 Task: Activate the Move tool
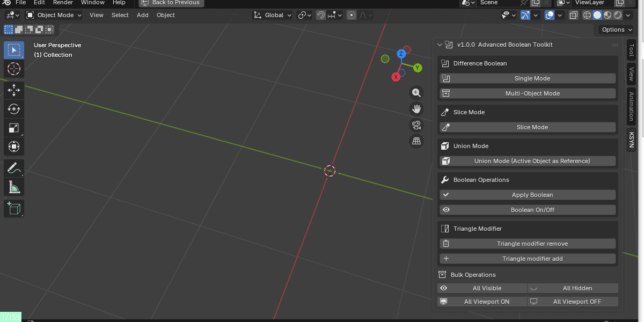[14, 90]
